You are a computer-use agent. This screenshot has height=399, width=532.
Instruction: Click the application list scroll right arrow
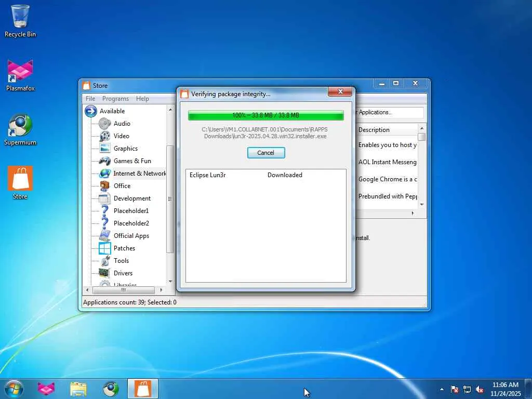click(x=413, y=214)
